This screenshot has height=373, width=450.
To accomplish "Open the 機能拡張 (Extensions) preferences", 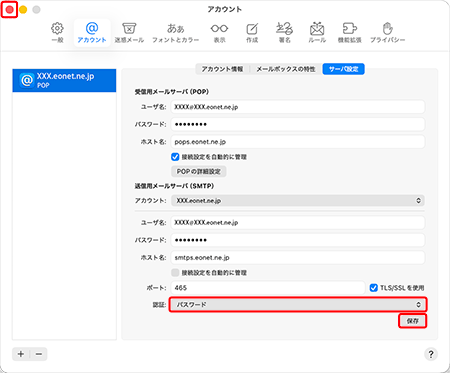I will (350, 33).
